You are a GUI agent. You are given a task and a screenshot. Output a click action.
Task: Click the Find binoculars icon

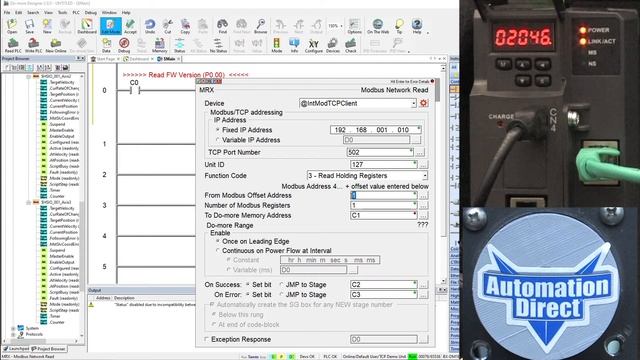tap(222, 26)
